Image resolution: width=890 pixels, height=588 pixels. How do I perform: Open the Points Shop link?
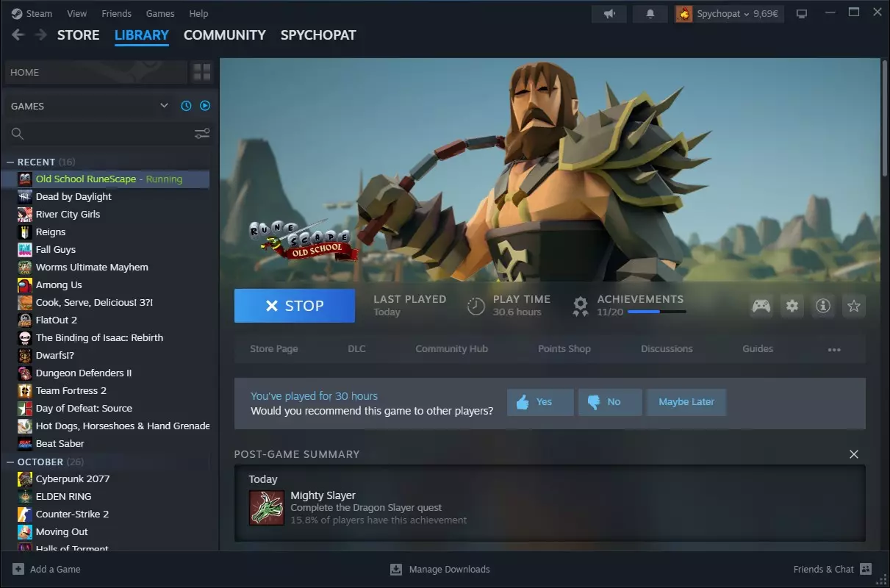[x=564, y=349]
